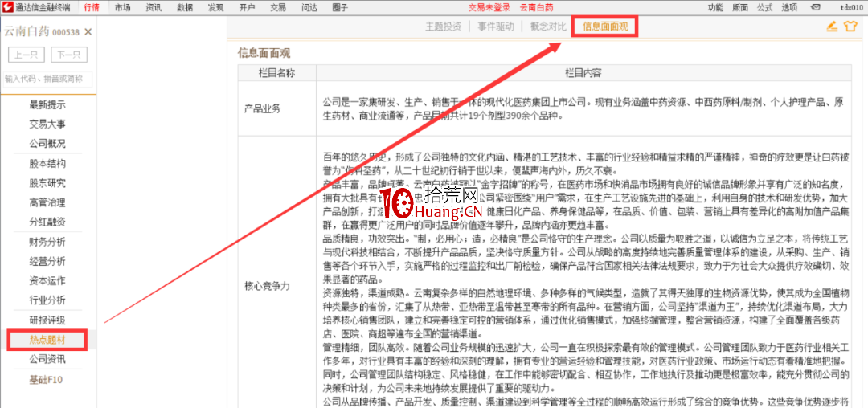The width and height of the screenshot is (868, 408).
Task: Click the 信息面面观 section heading
Action: pyautogui.click(x=264, y=53)
